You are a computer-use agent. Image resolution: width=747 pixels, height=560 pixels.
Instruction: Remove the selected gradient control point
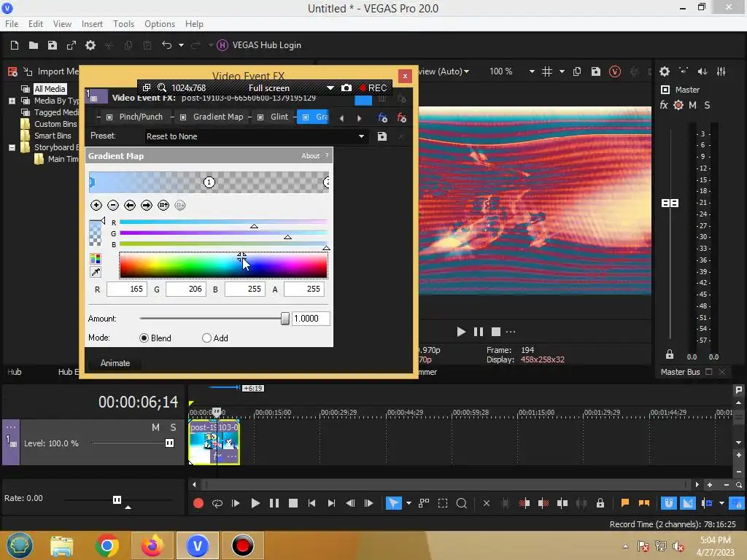pyautogui.click(x=113, y=205)
